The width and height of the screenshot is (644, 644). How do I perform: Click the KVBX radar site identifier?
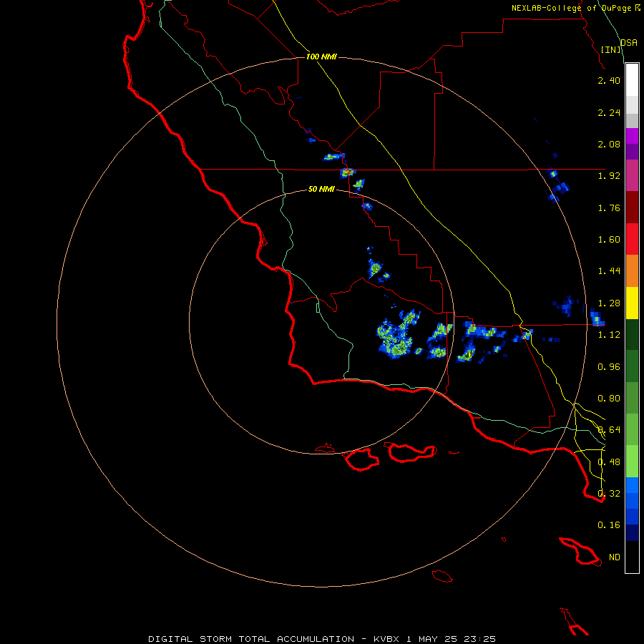click(387, 639)
